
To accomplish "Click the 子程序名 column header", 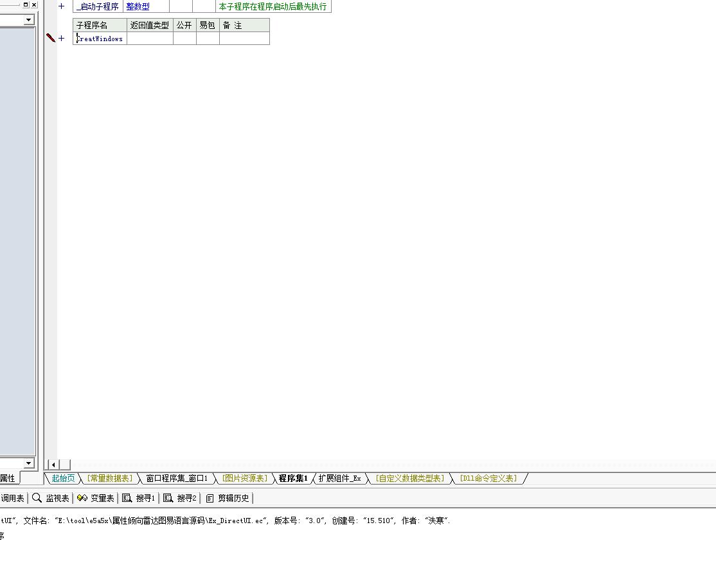I will (x=100, y=25).
